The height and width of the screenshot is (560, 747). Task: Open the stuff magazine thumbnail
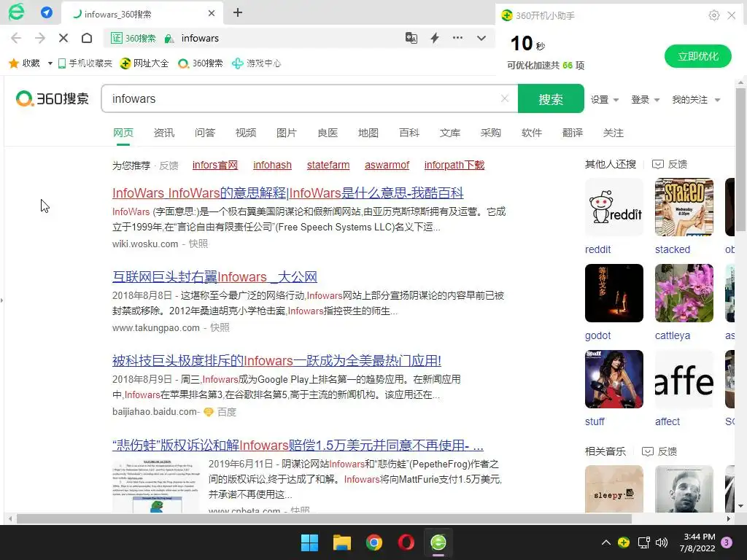614,379
